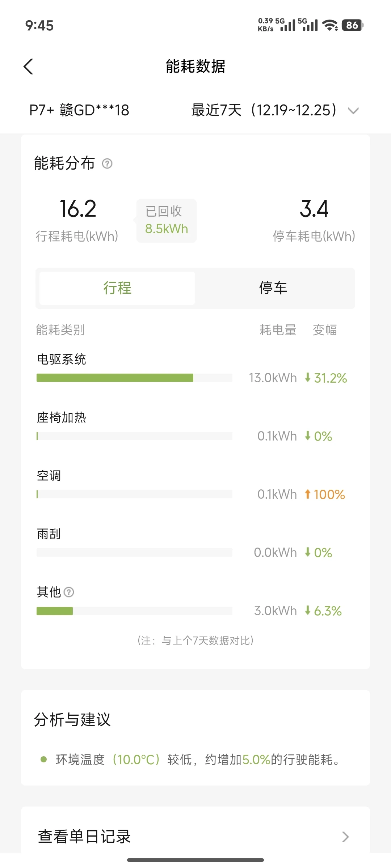
Task: Open 查看单日记录 arrow chevron
Action: (x=345, y=837)
